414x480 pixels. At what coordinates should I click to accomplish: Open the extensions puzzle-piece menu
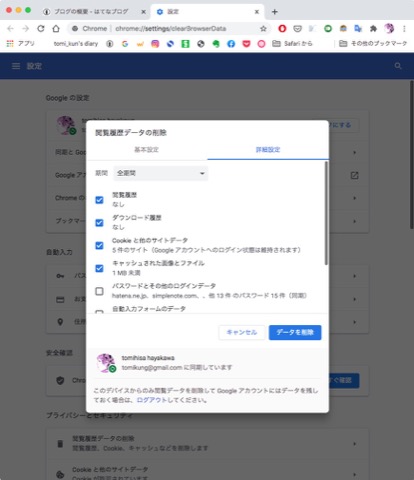[x=373, y=29]
